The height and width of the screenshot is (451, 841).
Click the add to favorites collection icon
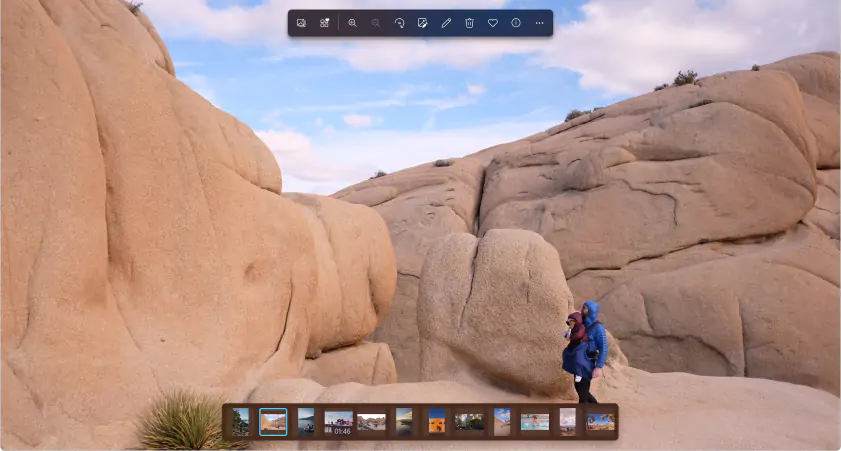324,23
